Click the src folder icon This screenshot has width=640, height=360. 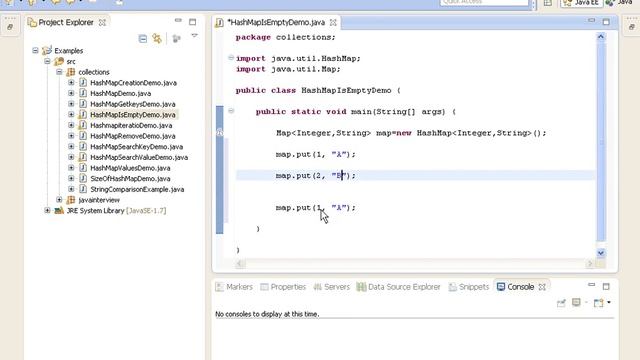(x=59, y=61)
